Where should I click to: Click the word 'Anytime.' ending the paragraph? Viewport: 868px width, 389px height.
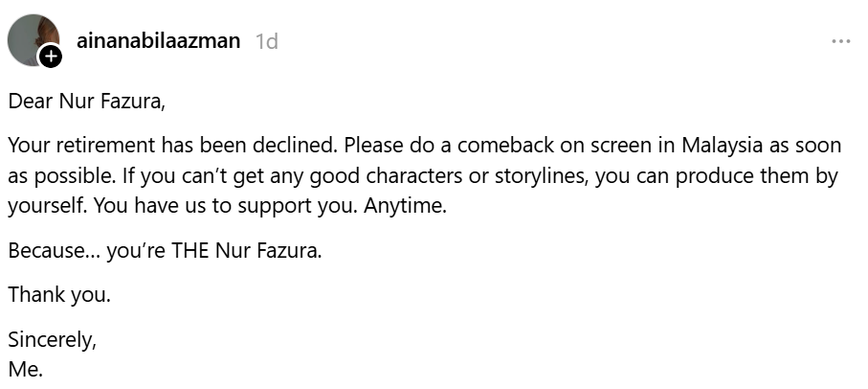tap(405, 206)
